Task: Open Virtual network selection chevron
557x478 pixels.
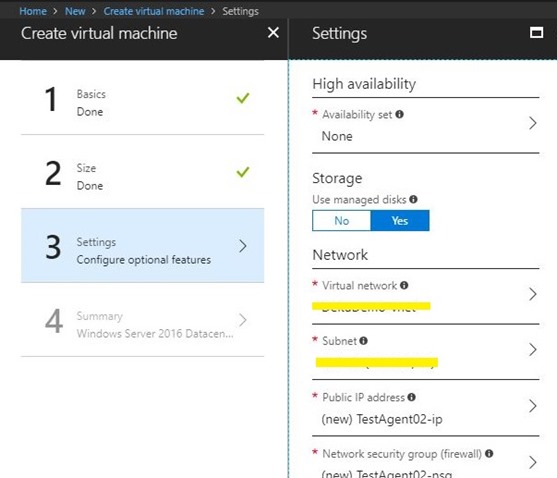Action: pyautogui.click(x=532, y=294)
